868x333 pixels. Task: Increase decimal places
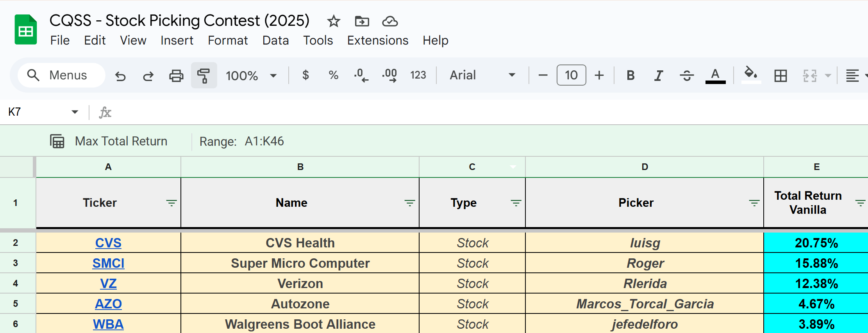389,75
